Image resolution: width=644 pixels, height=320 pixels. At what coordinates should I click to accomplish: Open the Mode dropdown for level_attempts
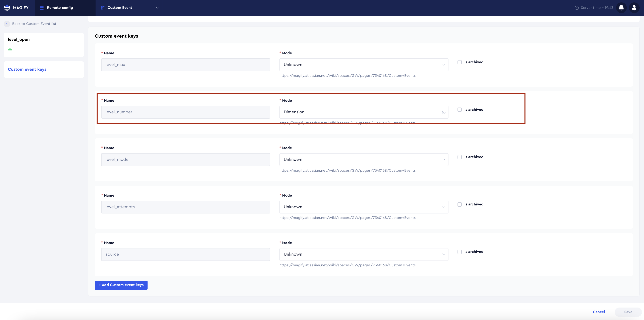pos(364,207)
